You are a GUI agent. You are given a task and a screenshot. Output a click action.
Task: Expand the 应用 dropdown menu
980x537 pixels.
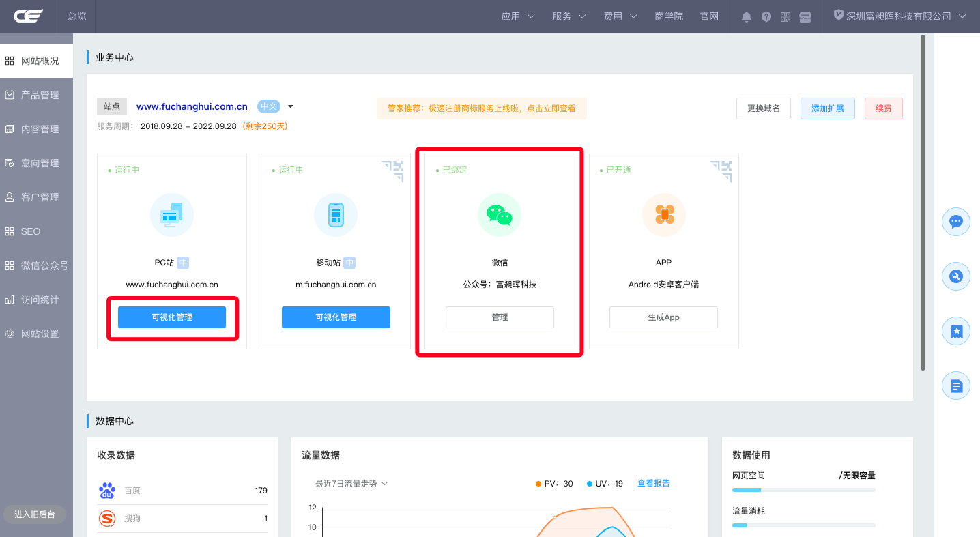click(518, 16)
